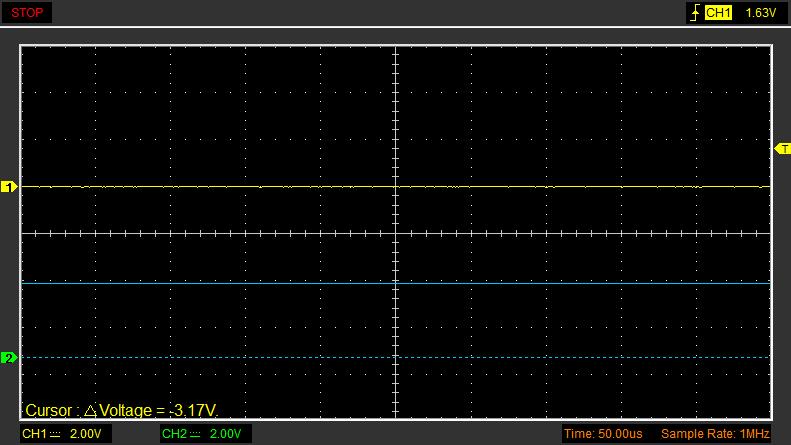Click the Sample Rate 1MHz readout
The width and height of the screenshot is (791, 445).
(x=714, y=434)
